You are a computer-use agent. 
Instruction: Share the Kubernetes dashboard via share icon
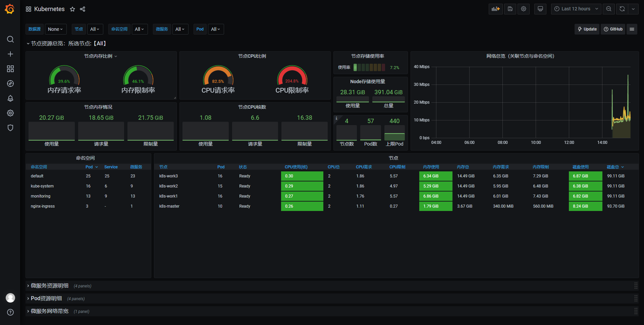click(x=83, y=9)
